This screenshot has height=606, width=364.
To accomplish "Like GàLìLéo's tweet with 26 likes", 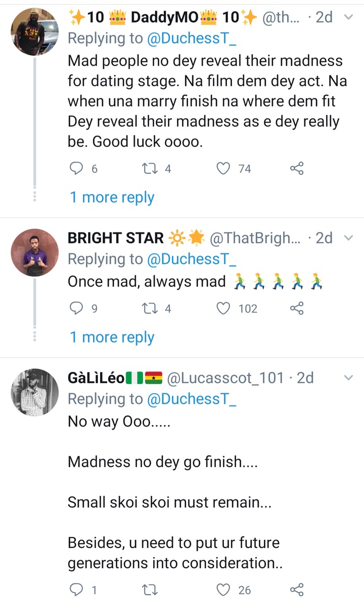I will click(x=223, y=589).
